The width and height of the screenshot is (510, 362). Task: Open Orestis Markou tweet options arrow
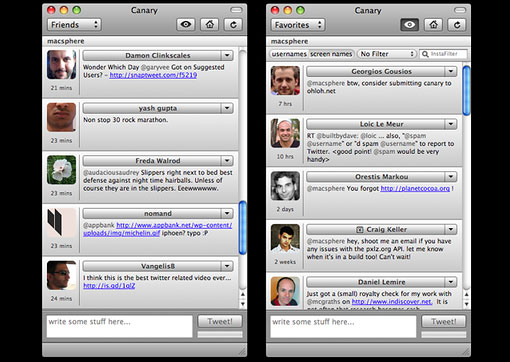coord(451,177)
